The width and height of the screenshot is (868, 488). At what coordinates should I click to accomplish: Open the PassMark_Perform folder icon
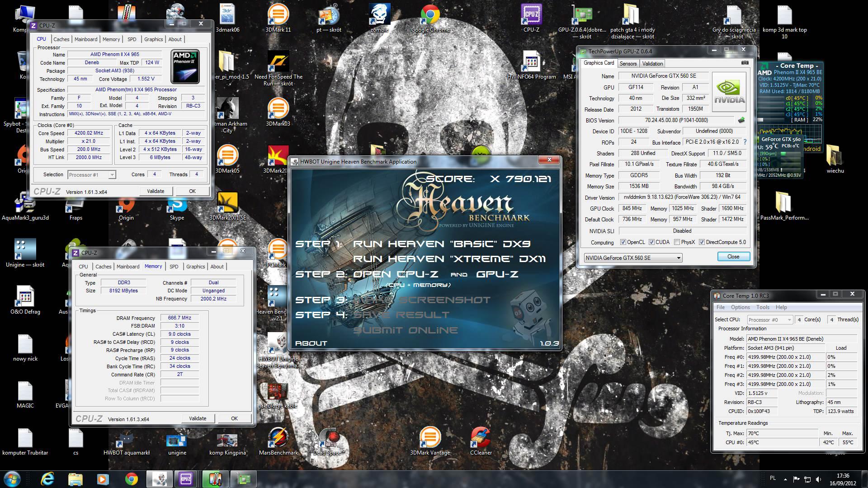pos(784,206)
